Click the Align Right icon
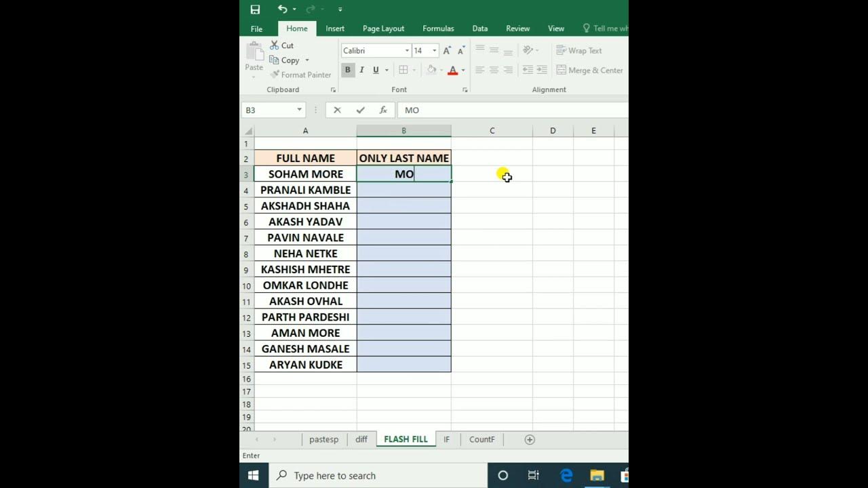This screenshot has height=488, width=868. click(x=508, y=70)
